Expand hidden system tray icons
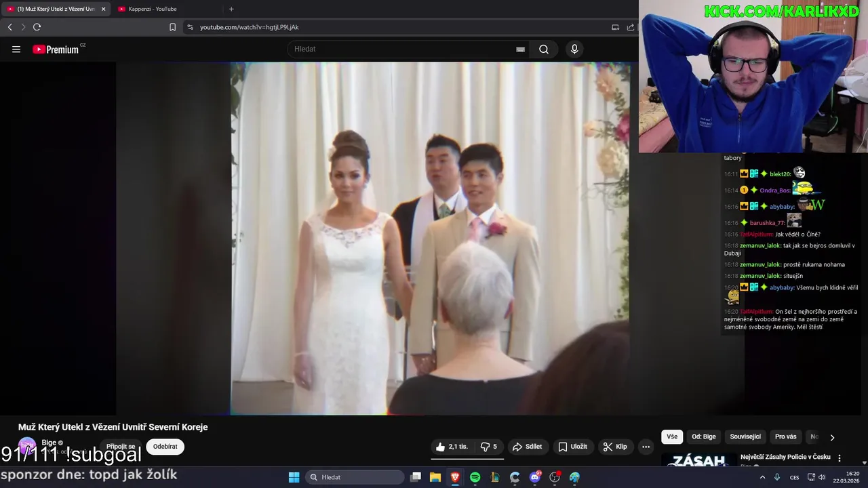This screenshot has height=488, width=868. click(762, 477)
